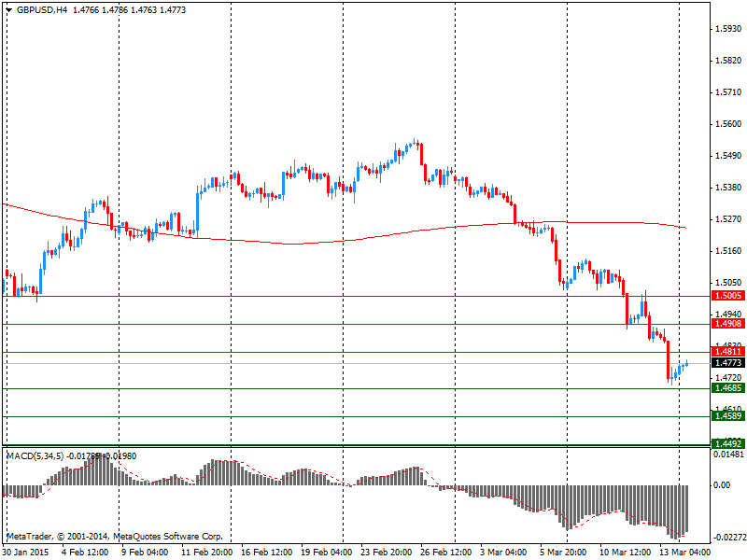This screenshot has height=560, width=747.
Task: Select the 1.5930 price scale value
Action: tap(728, 29)
